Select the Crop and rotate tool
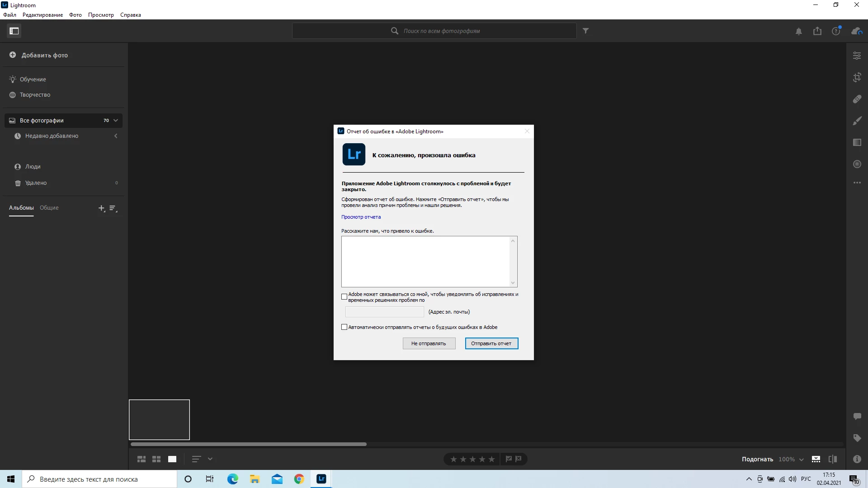Viewport: 868px width, 488px height. (x=857, y=77)
